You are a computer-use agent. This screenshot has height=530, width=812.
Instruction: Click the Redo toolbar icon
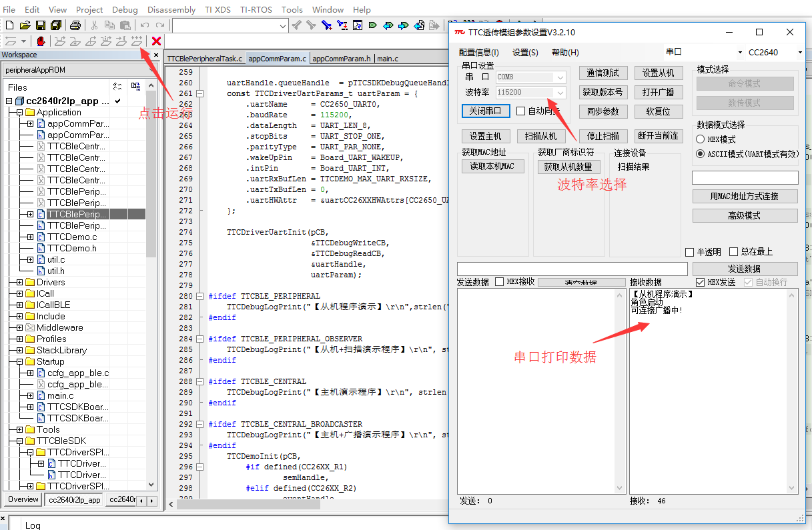pyautogui.click(x=160, y=25)
